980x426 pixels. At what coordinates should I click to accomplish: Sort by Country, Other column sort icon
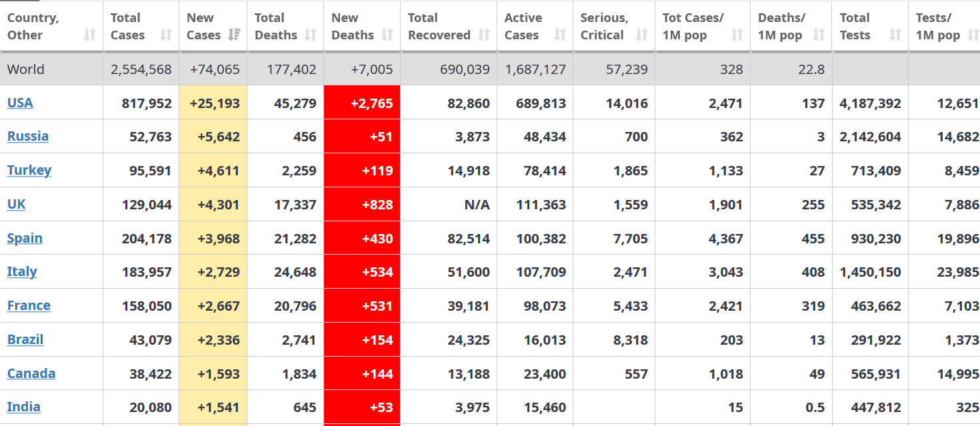pos(90,35)
